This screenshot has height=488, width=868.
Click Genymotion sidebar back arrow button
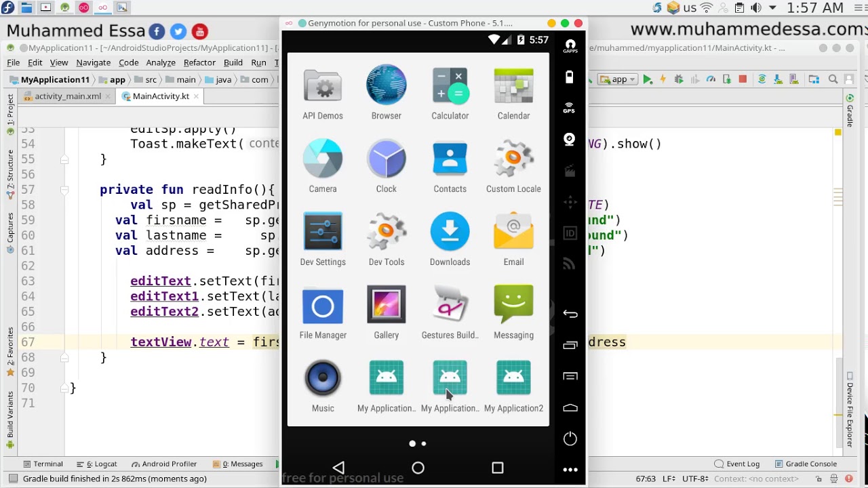pyautogui.click(x=570, y=314)
